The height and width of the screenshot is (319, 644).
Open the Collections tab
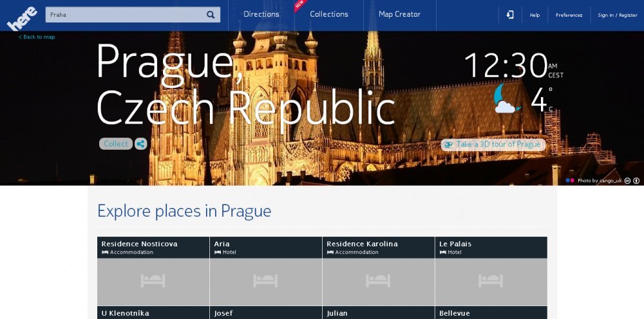tap(328, 14)
